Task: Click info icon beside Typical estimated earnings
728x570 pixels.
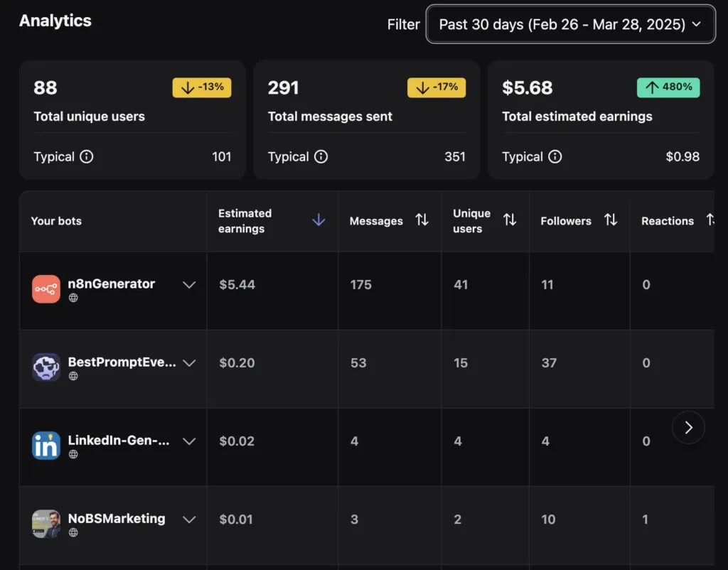Action: coord(555,157)
